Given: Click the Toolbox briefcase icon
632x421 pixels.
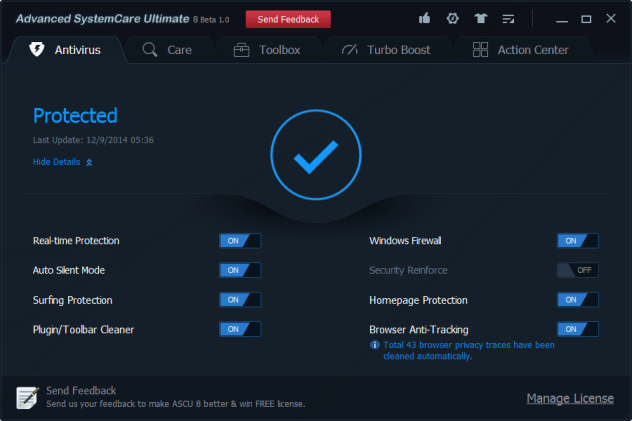Looking at the screenshot, I should 241,50.
